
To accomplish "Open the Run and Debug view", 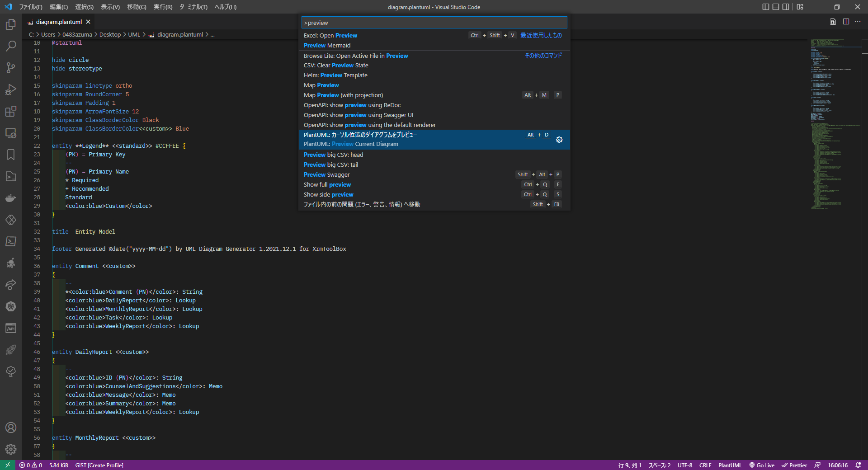I will 11,89.
